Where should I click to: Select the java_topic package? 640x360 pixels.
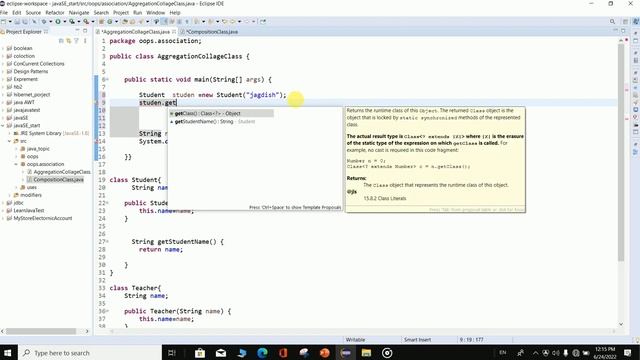38,149
